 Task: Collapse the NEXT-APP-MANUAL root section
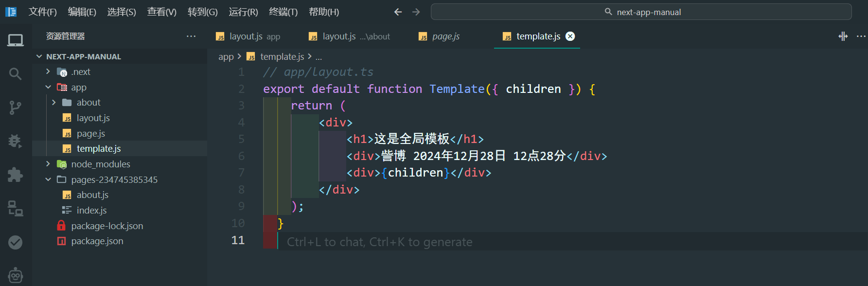pyautogui.click(x=39, y=56)
